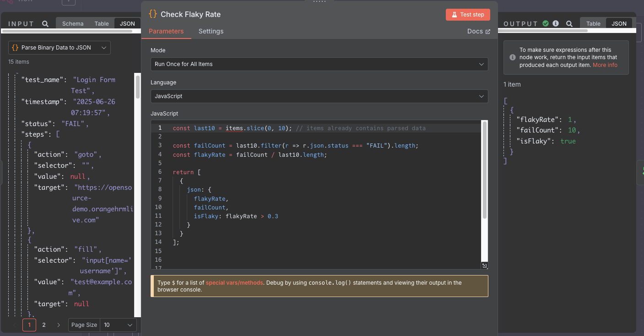Open the Mode dropdown set to Run Once for All Items
Viewport: 644px width, 336px height.
click(319, 64)
